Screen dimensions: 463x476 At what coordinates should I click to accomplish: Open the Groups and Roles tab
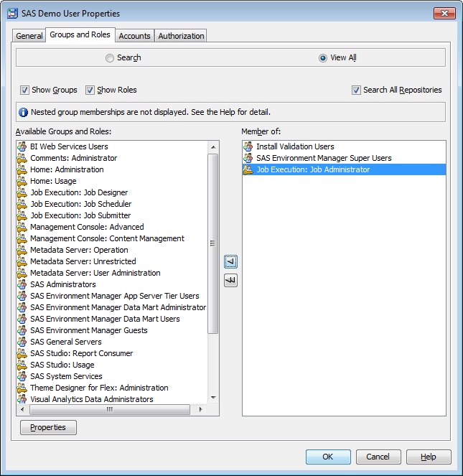pyautogui.click(x=80, y=34)
